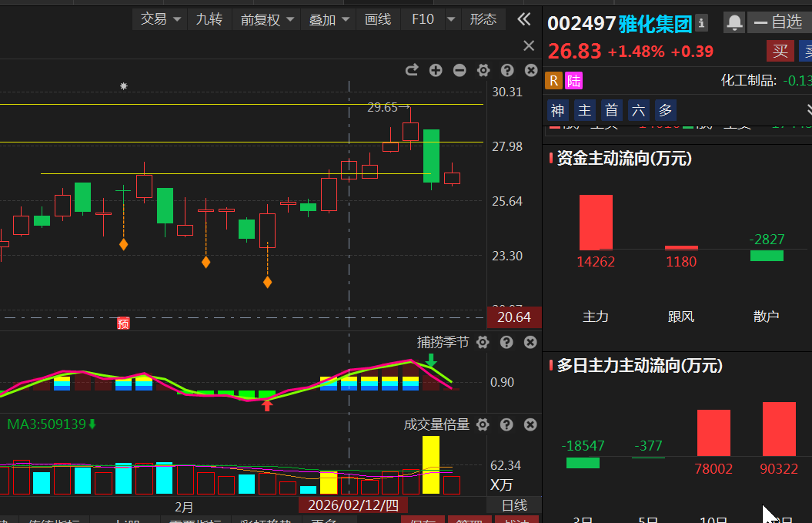Select the 画线 drawing tool

pos(377,20)
